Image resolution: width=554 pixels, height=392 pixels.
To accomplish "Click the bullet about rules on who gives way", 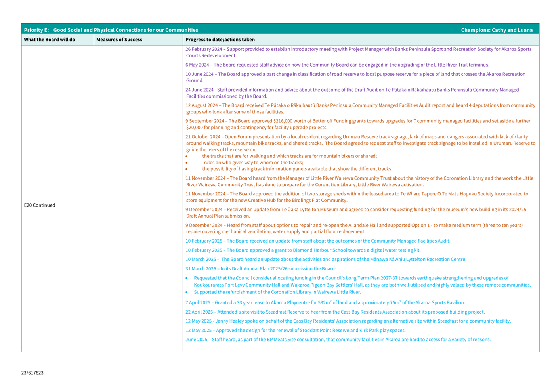I will point(253,163).
